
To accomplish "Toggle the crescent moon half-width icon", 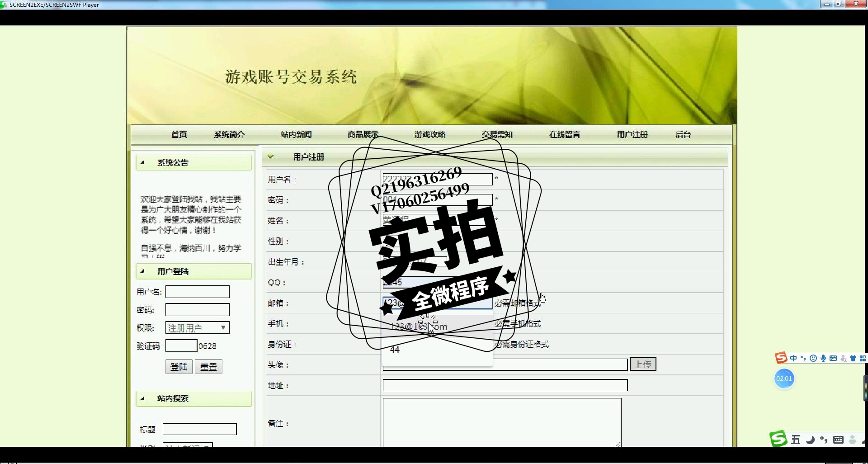I will tap(810, 440).
